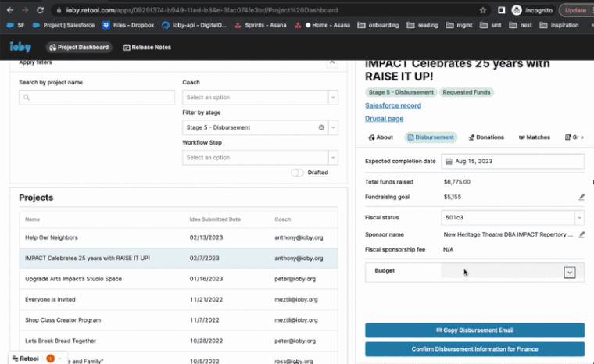Open the Salesforce record link
Screen dimensions: 594x364
tap(393, 105)
